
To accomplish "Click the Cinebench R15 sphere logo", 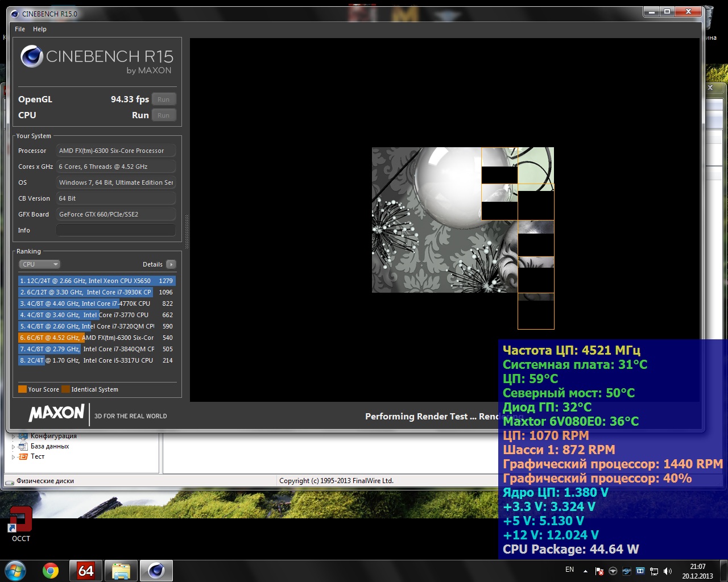I will point(32,56).
